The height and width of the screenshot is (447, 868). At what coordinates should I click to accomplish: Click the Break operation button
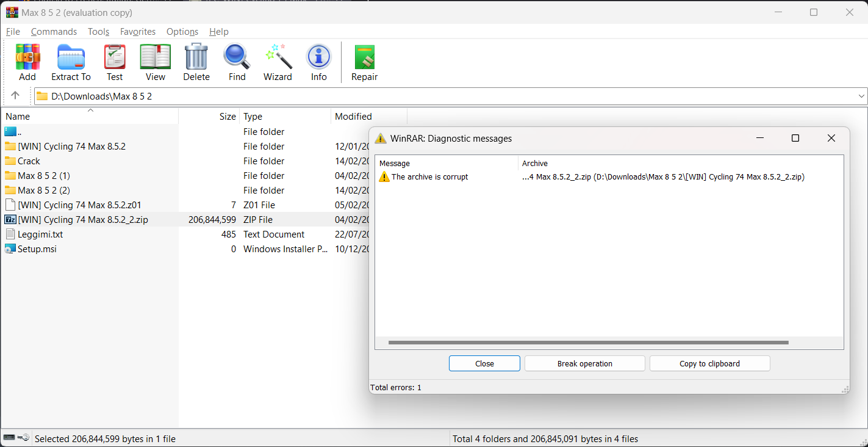(x=584, y=363)
